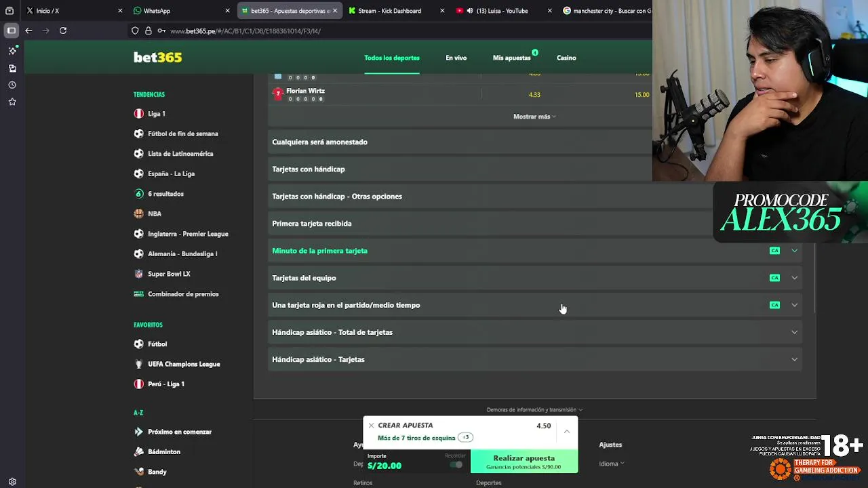Open the history clock sidebar icon

[x=12, y=85]
